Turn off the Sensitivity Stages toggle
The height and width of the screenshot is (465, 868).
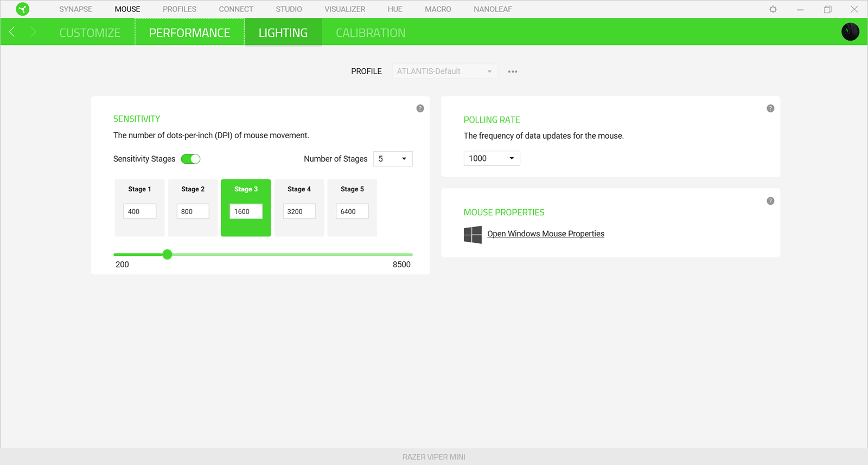coord(190,159)
